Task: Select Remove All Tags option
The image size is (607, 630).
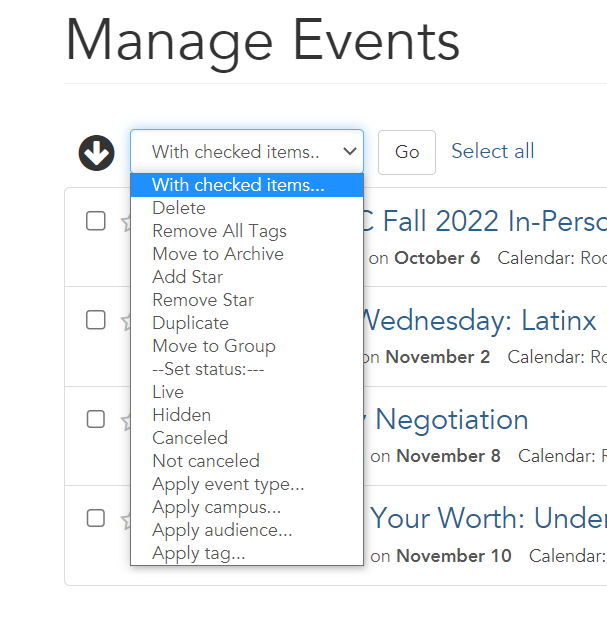Action: click(219, 231)
